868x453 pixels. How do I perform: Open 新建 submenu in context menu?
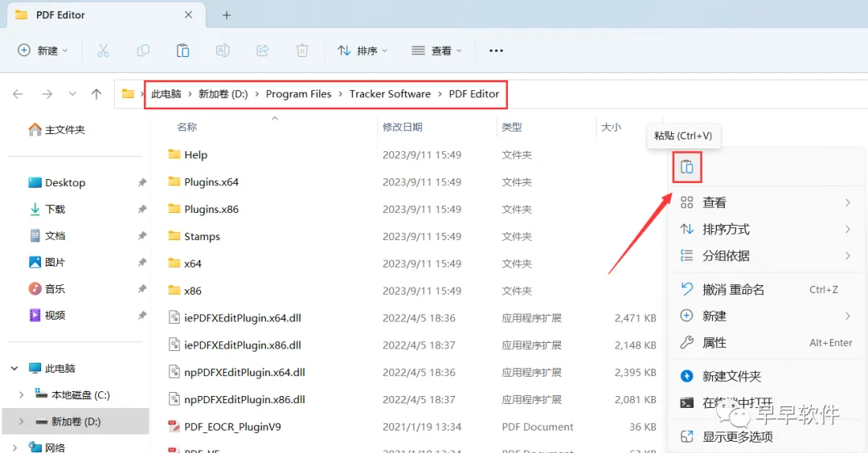click(766, 316)
